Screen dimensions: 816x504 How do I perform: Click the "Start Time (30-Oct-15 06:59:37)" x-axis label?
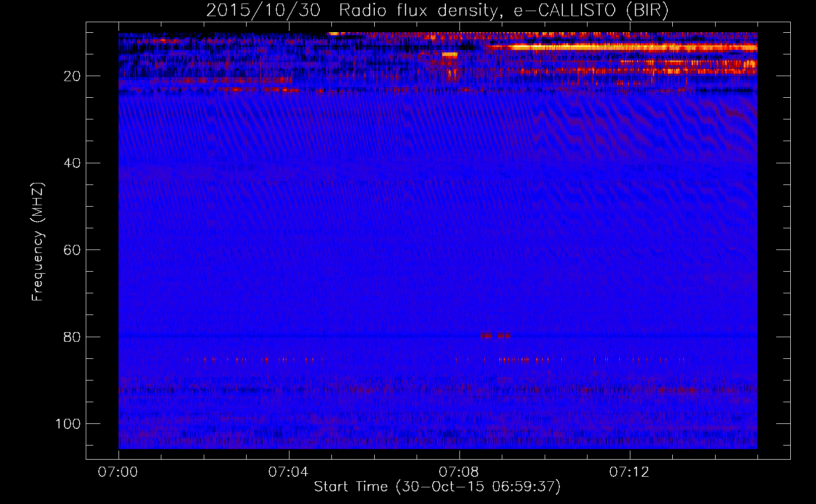tap(437, 487)
